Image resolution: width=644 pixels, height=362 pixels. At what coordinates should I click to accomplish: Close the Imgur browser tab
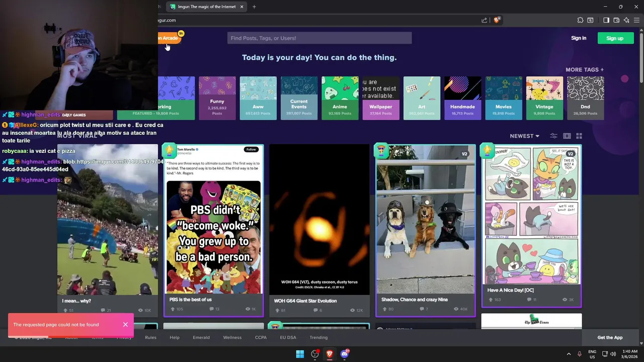pyautogui.click(x=242, y=7)
